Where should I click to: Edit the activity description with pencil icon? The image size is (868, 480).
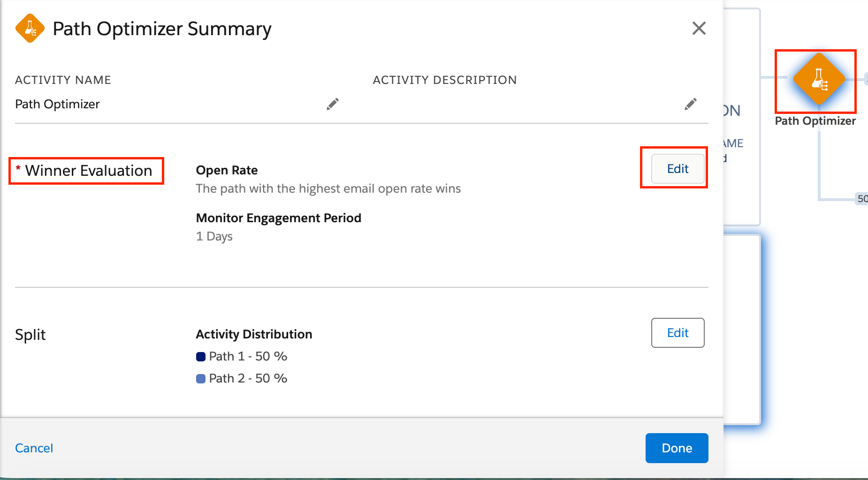(691, 104)
